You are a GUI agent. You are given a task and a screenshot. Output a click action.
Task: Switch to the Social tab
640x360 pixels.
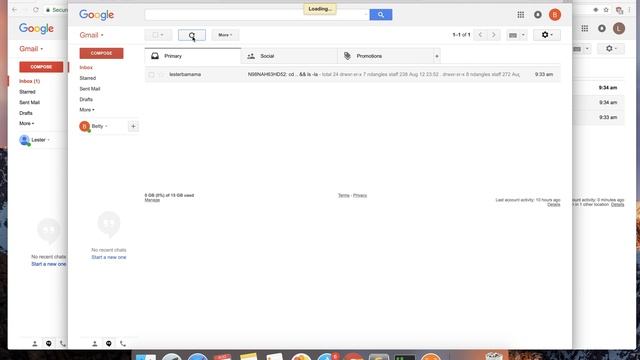pos(289,56)
